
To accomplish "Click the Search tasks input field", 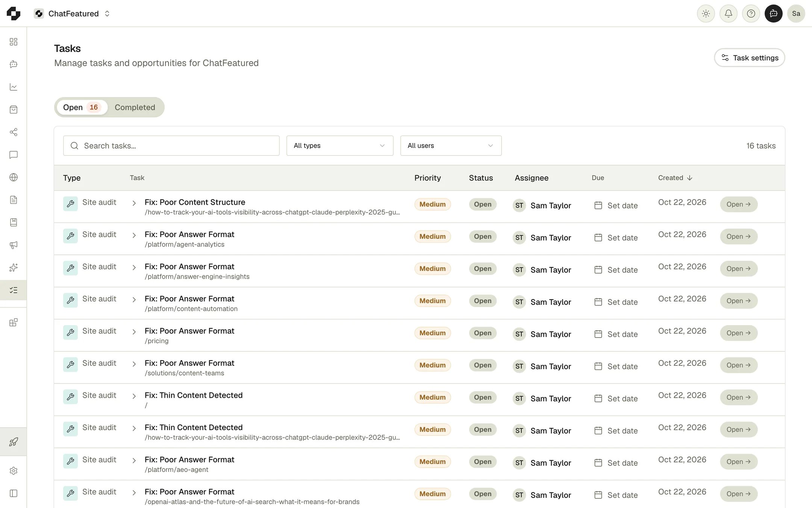I will pyautogui.click(x=171, y=146).
